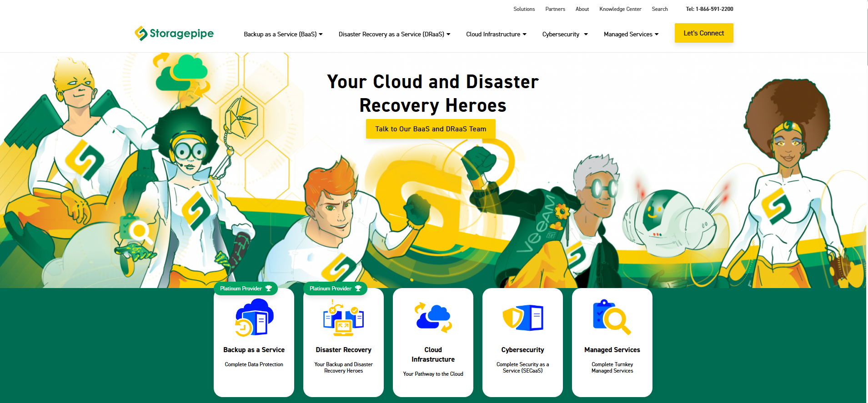Expand the Backup as a Service (BaaS) menu
This screenshot has height=403, width=868.
tap(283, 34)
